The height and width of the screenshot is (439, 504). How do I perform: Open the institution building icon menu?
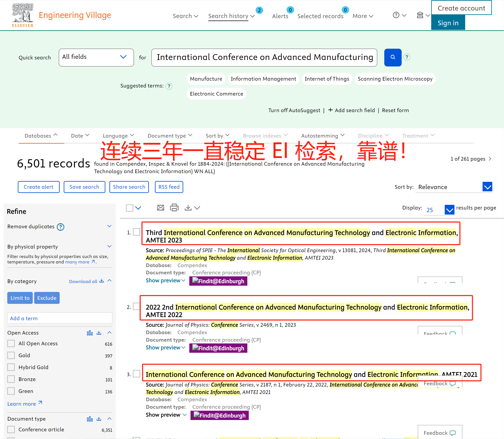click(x=423, y=15)
